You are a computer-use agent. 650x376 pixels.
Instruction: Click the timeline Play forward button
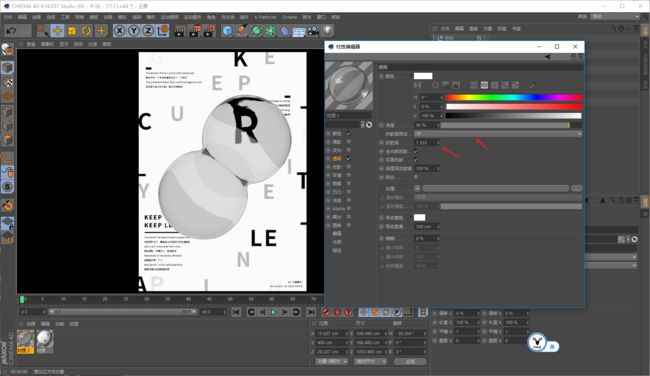274,312
